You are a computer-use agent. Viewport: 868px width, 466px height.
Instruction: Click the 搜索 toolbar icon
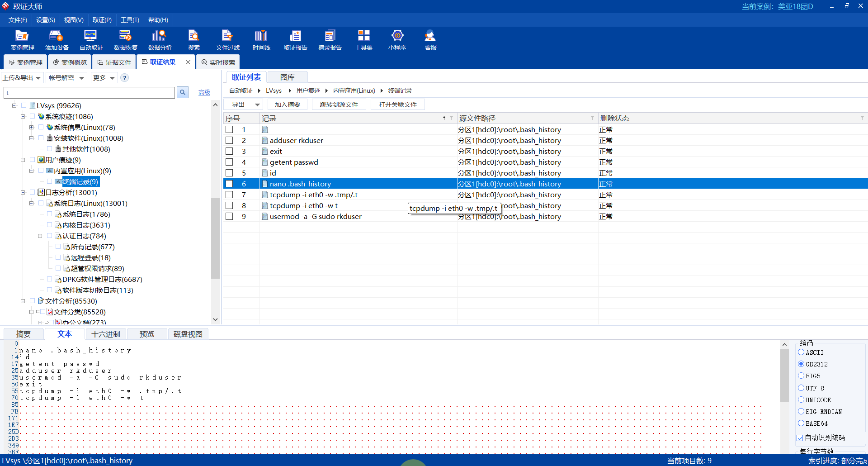click(x=193, y=40)
